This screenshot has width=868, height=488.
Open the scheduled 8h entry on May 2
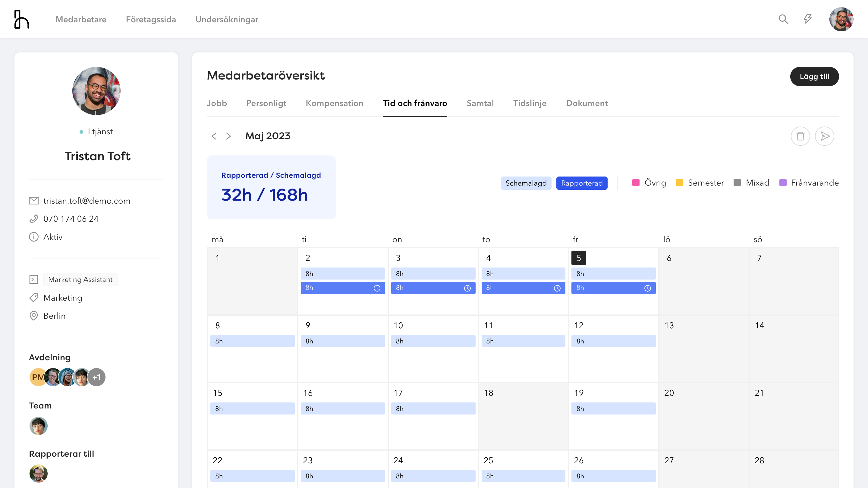coord(343,274)
